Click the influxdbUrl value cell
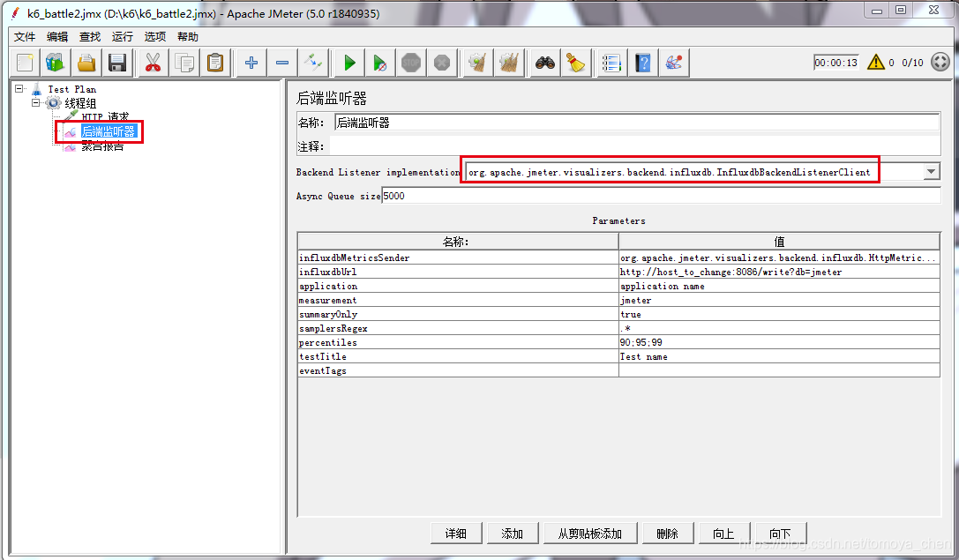This screenshot has height=560, width=959. [x=779, y=272]
